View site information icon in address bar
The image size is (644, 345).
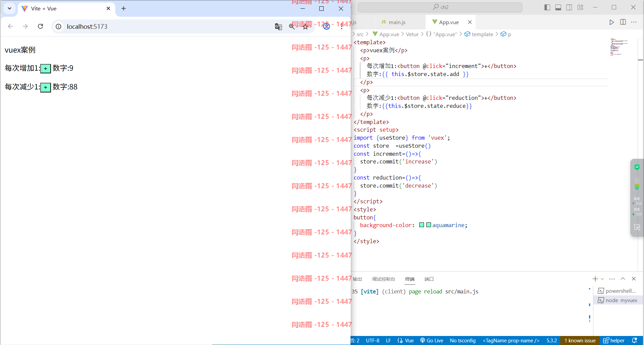[x=58, y=26]
